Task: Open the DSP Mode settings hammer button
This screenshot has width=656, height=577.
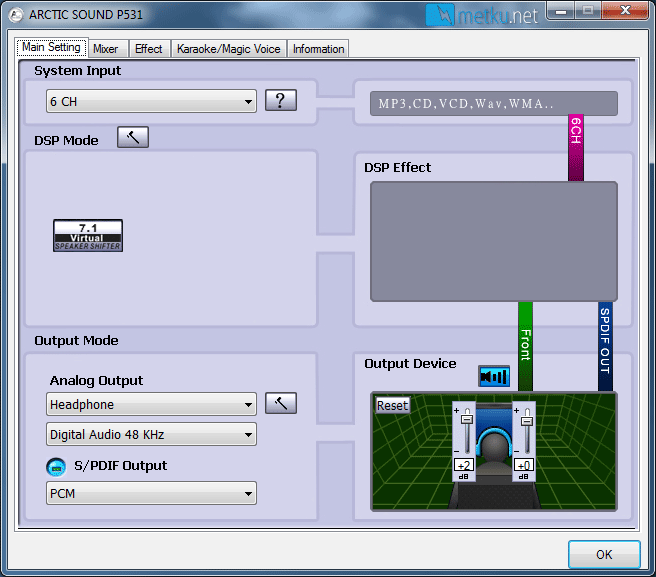Action: pos(133,137)
